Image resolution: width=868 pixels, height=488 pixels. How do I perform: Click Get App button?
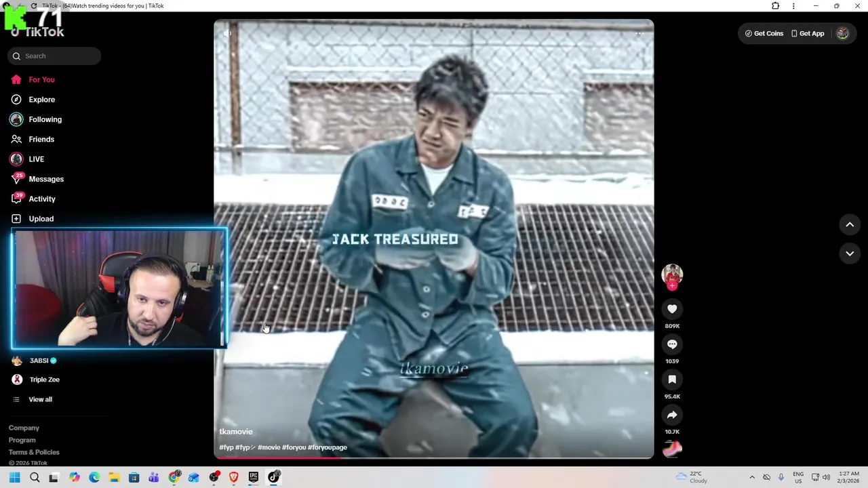(808, 33)
